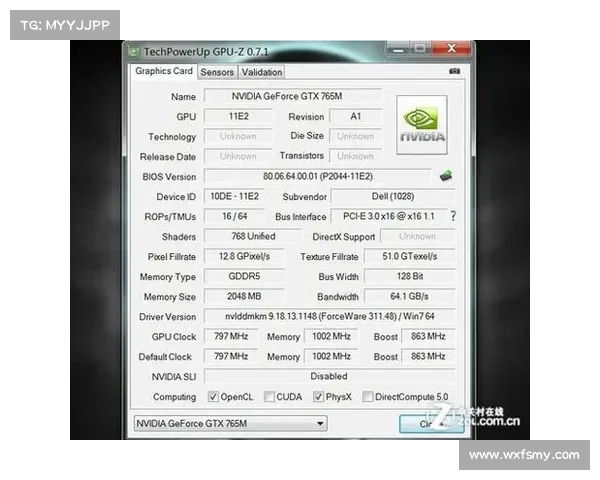This screenshot has width=600, height=480.
Task: Click the GPU Clock value 797 MHz
Action: [231, 336]
